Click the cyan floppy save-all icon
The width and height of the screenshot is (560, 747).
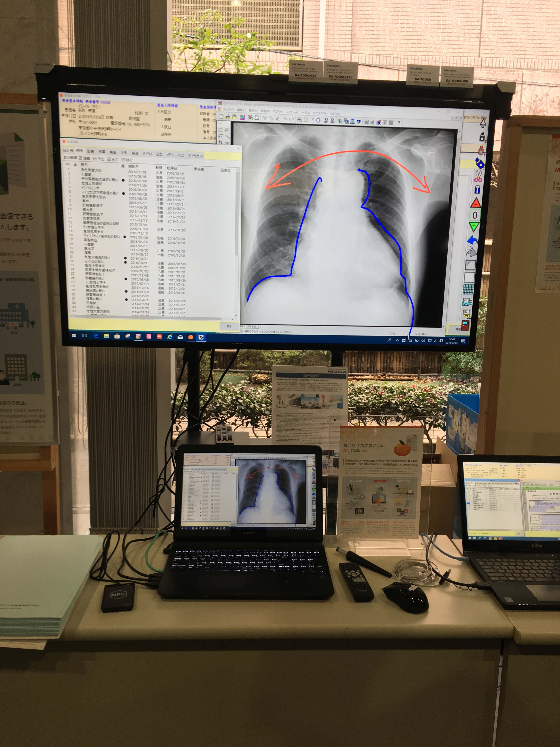467,302
